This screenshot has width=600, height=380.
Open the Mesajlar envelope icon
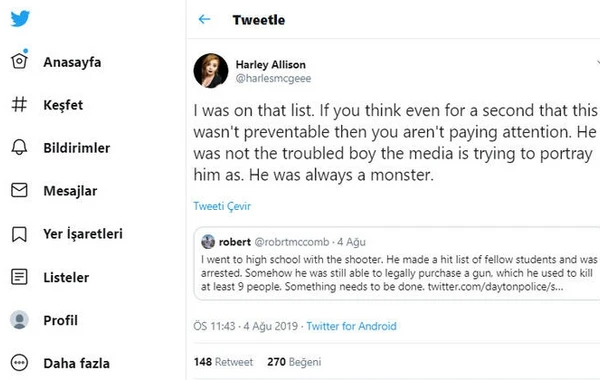point(19,190)
